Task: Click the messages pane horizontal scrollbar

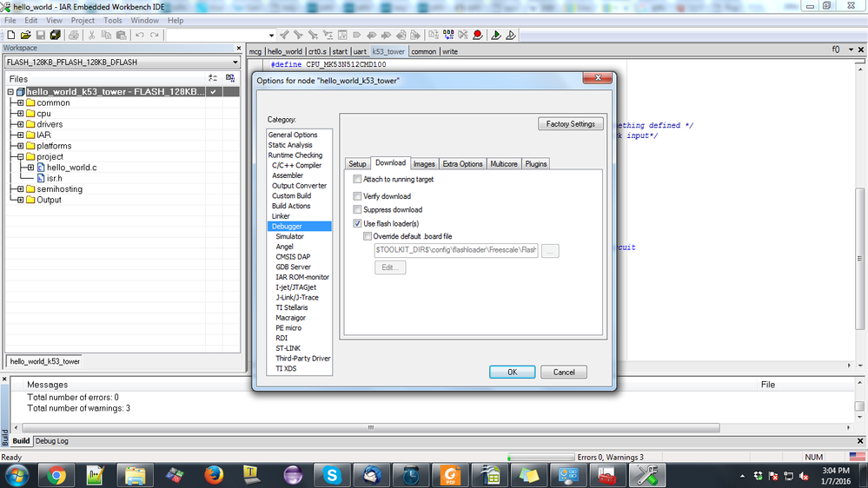Action: coord(371,428)
